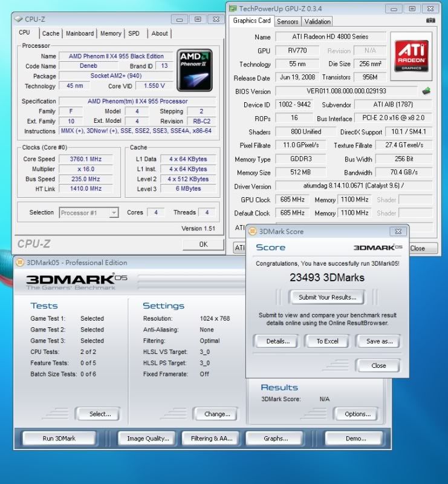
Task: Open the Validation tab in GPU-Z
Action: click(x=317, y=21)
